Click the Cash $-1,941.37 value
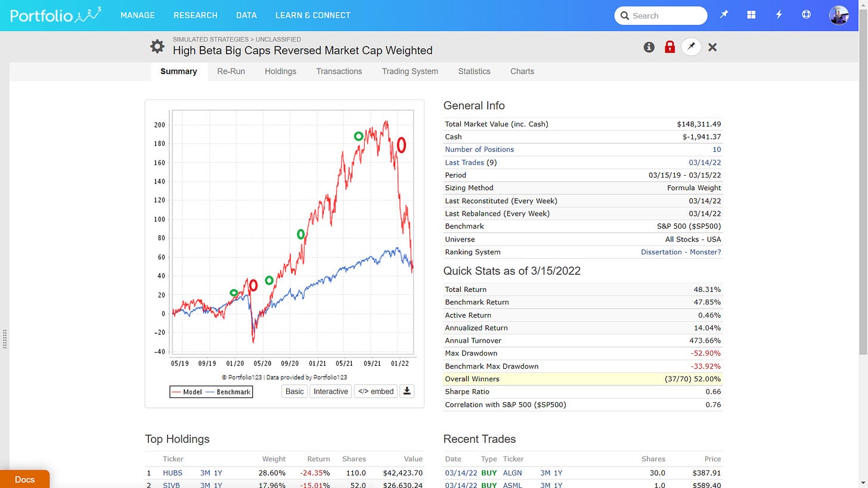This screenshot has width=868, height=488. click(702, 137)
